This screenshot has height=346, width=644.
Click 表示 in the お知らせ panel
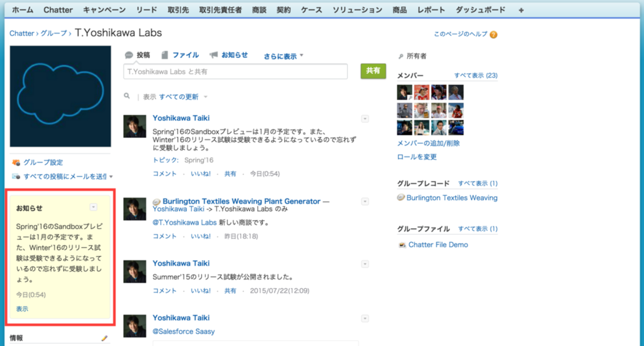[22, 309]
